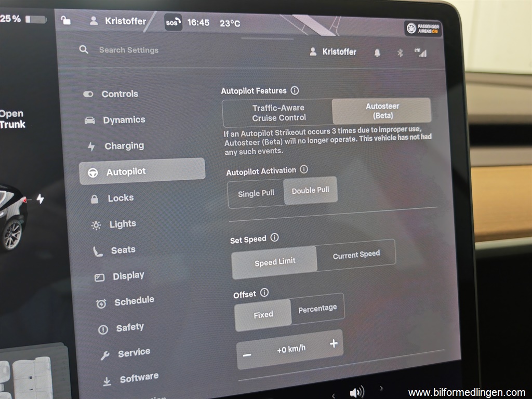Go to Software settings
The width and height of the screenshot is (532, 399).
130,379
